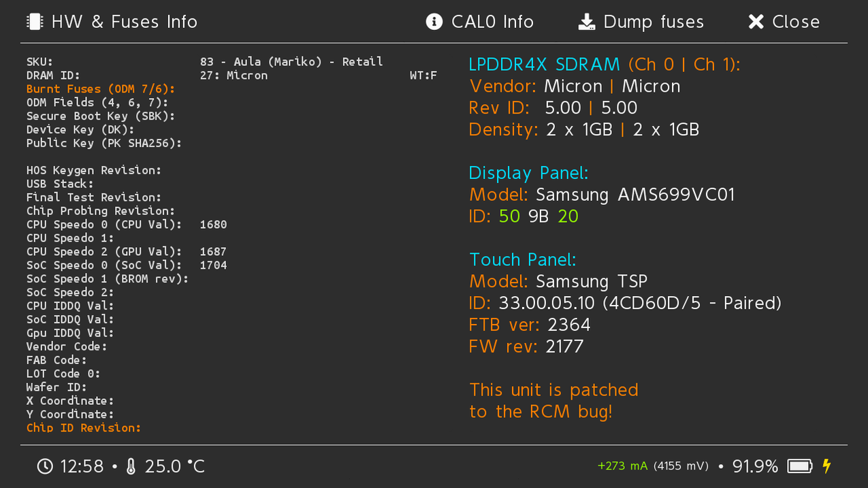Viewport: 868px width, 488px height.
Task: Click the Chip ID Revision entry
Action: [83, 427]
